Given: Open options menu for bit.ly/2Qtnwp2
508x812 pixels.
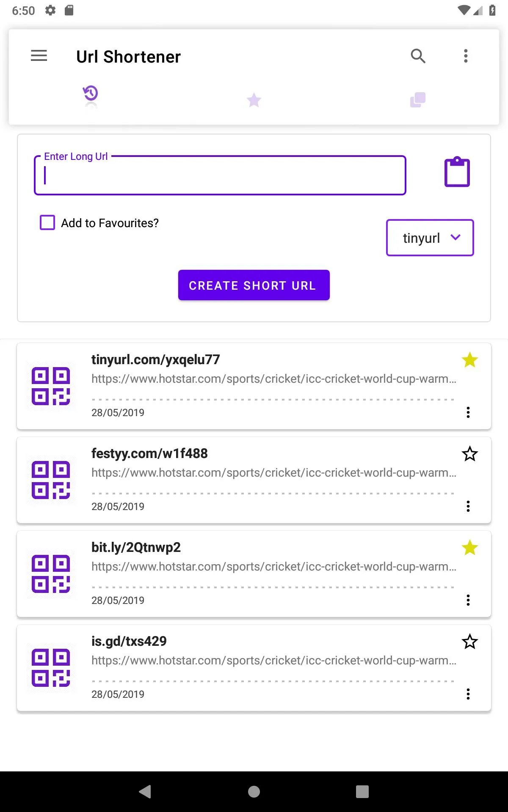Looking at the screenshot, I should [468, 600].
